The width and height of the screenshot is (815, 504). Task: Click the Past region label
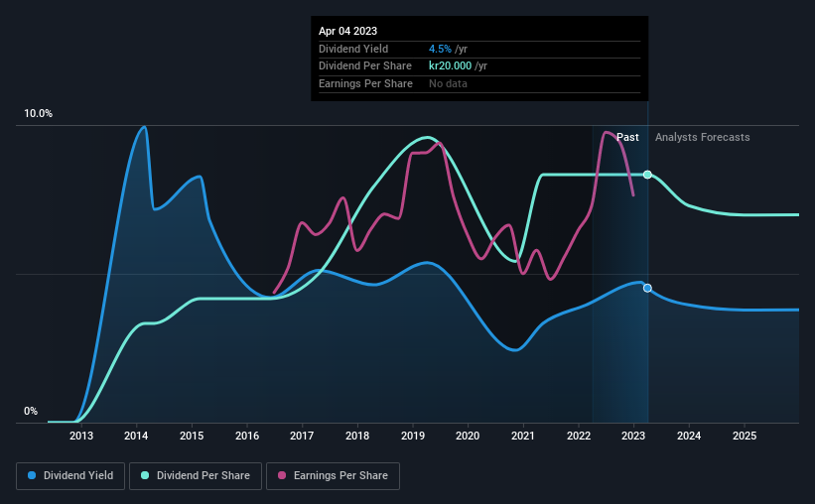click(x=627, y=137)
